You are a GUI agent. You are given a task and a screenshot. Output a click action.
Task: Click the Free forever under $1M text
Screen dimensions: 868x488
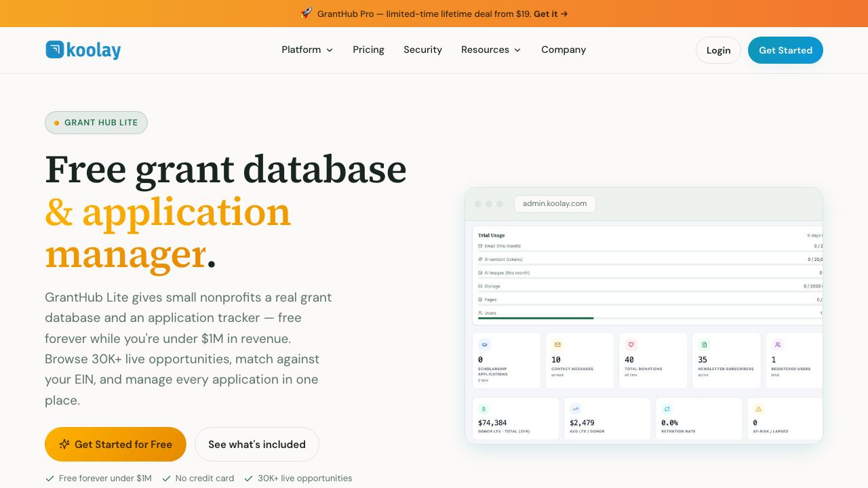click(105, 479)
